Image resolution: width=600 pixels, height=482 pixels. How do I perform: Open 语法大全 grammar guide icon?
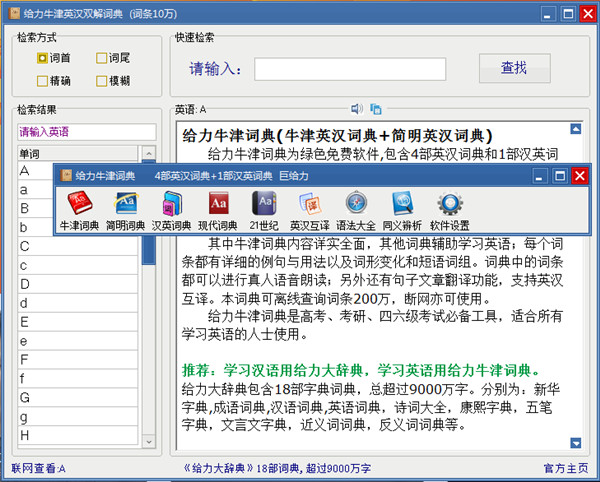(x=356, y=211)
